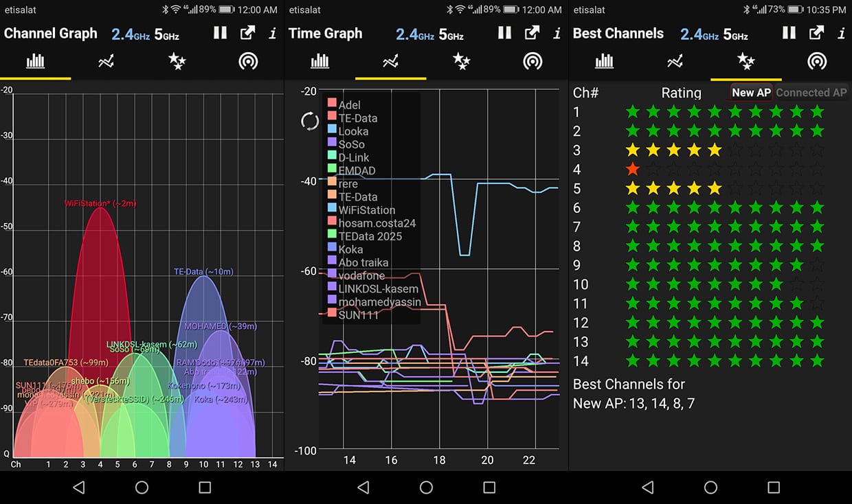Tap Home navigation button under Time Graph
The image size is (852, 504).
tap(426, 488)
